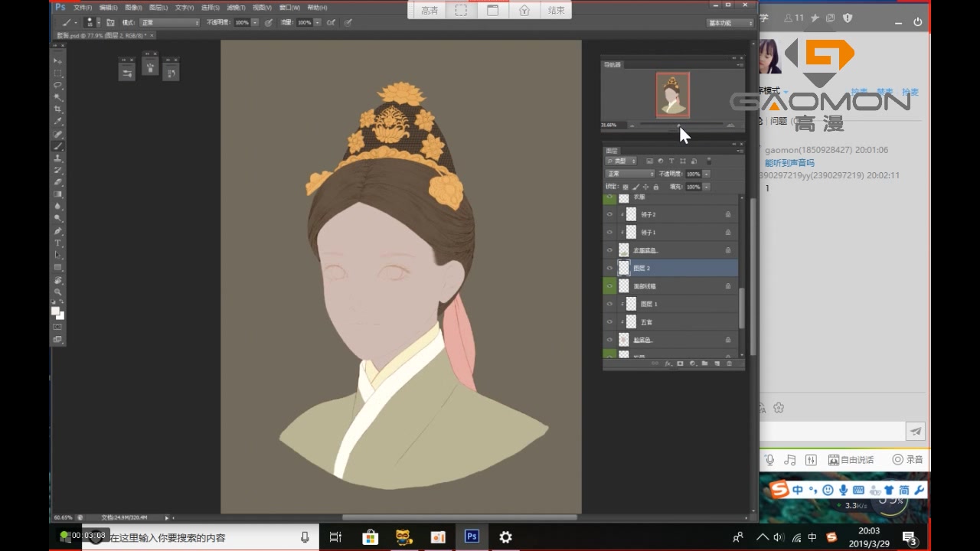Add a layer mask from Layers panel
980x551 pixels.
[x=680, y=364]
